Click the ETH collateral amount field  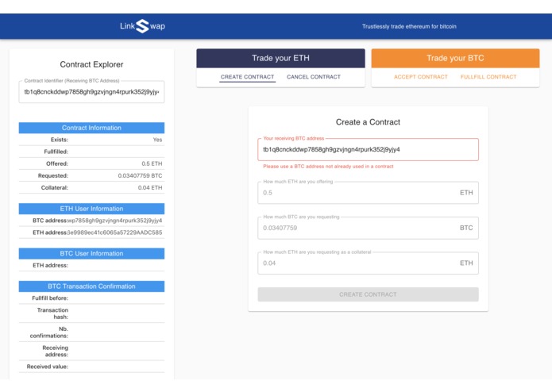click(x=368, y=263)
